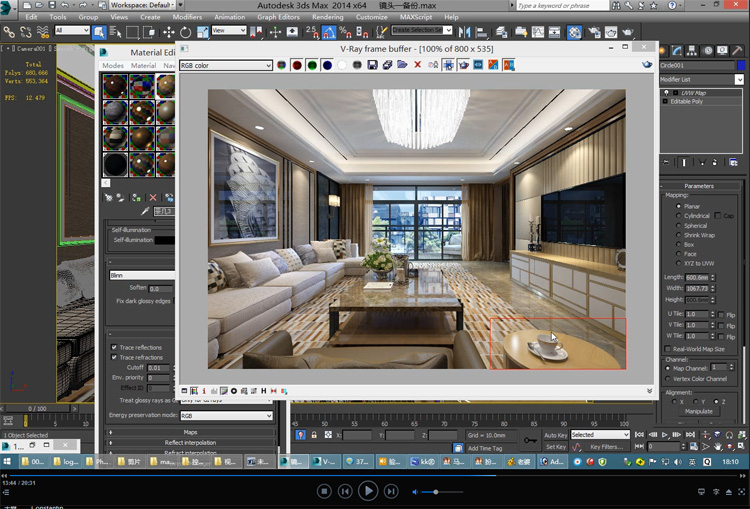Select Editable Poly in modifier stack

686,101
